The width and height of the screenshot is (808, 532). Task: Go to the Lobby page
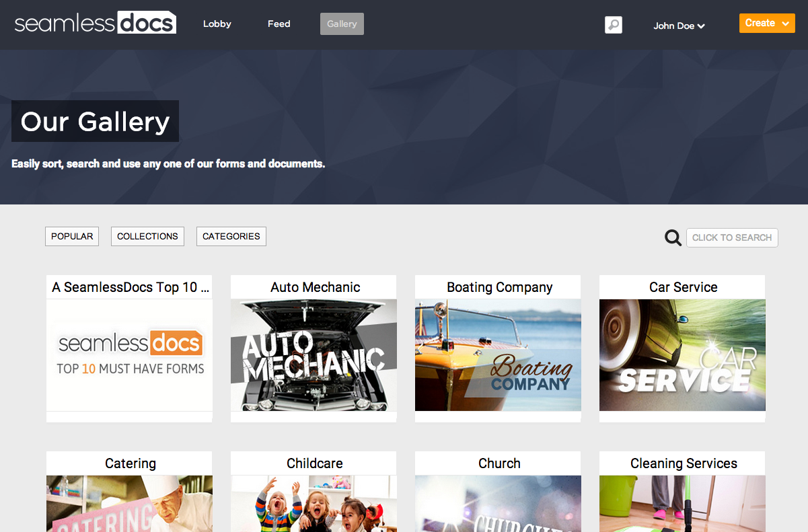pyautogui.click(x=217, y=24)
